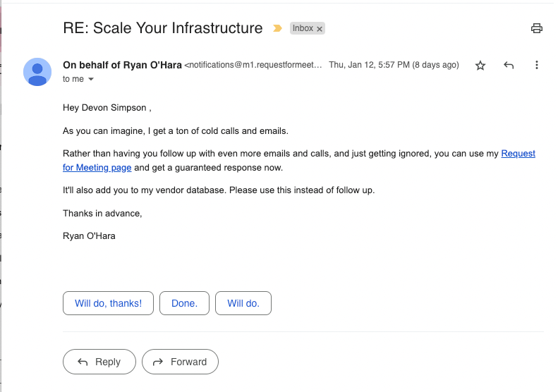
Task: Expand the "to me" details arrow
Action: click(90, 80)
